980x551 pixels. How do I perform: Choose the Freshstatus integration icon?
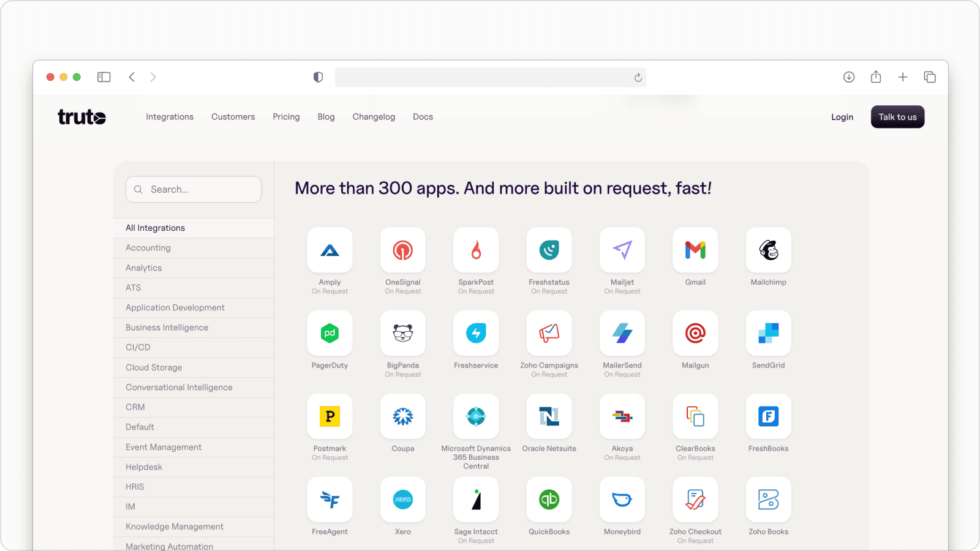pyautogui.click(x=549, y=250)
